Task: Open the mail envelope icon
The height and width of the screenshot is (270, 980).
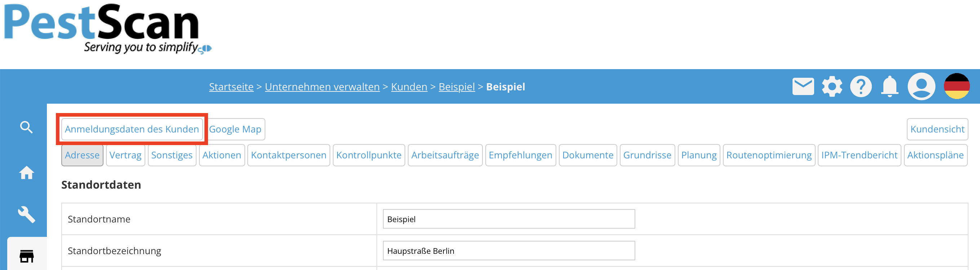Action: 803,86
